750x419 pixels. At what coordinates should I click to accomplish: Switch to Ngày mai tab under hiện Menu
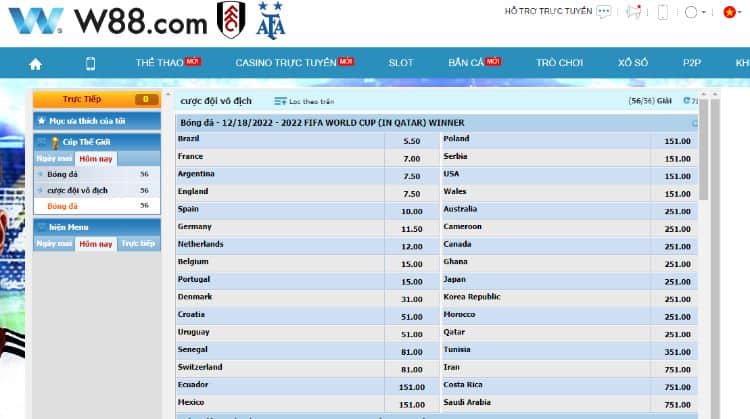[54, 243]
